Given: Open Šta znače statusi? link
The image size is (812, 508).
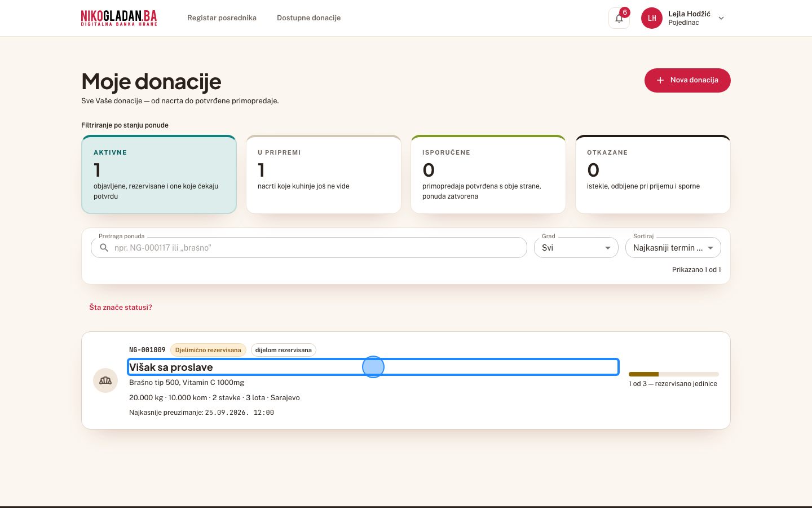Looking at the screenshot, I should click(121, 308).
